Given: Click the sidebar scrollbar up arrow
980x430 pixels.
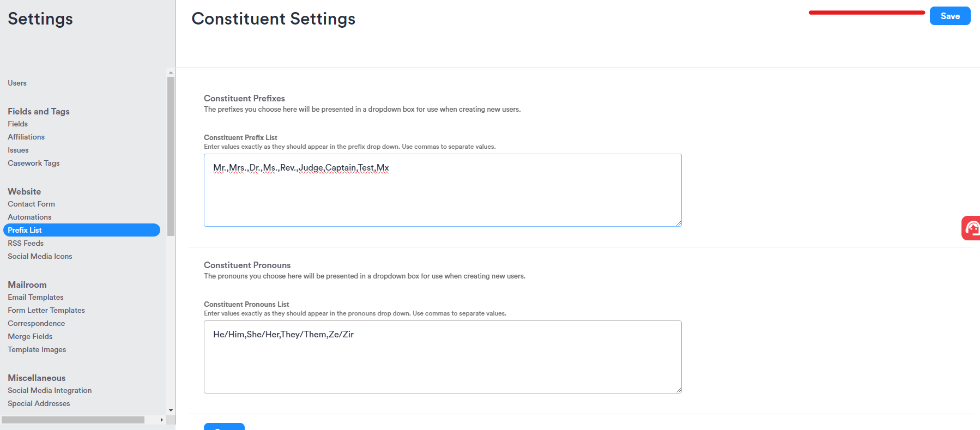Looking at the screenshot, I should pyautogui.click(x=170, y=72).
